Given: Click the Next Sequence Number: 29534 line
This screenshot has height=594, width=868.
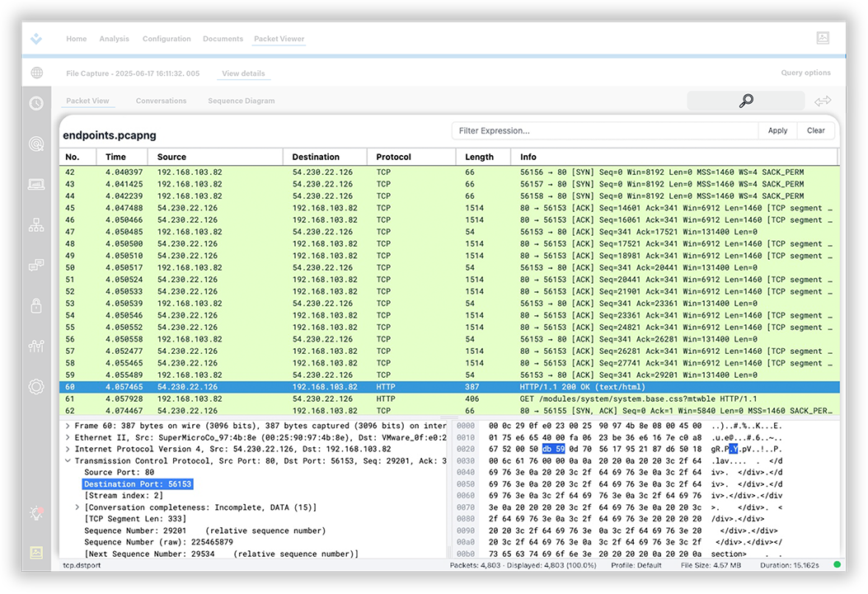Looking at the screenshot, I should (x=222, y=554).
